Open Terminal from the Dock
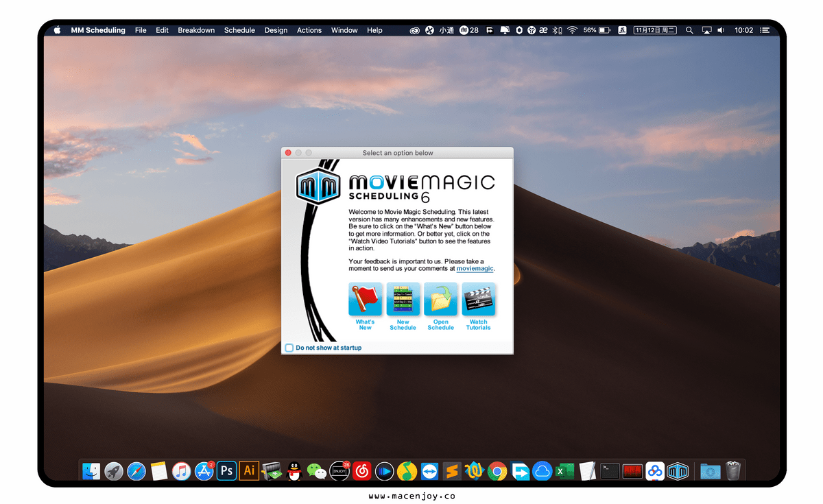The image size is (823, 504). [x=610, y=470]
